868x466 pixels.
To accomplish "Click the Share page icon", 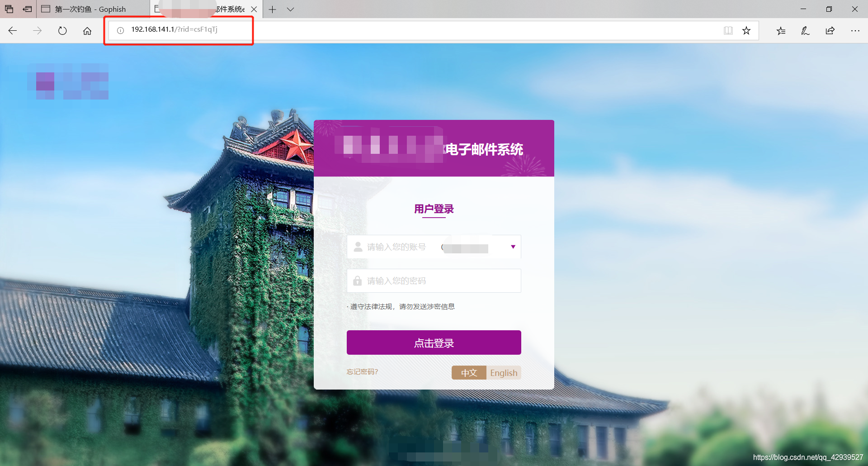I will pyautogui.click(x=830, y=31).
